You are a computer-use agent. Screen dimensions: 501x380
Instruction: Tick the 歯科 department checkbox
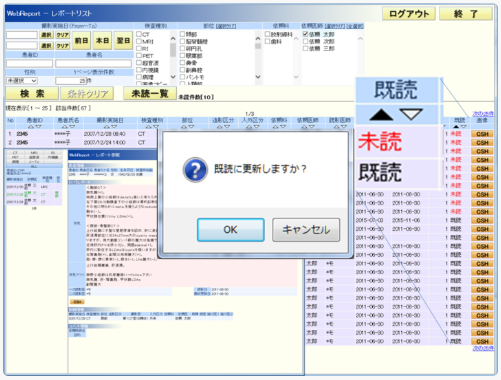point(268,41)
